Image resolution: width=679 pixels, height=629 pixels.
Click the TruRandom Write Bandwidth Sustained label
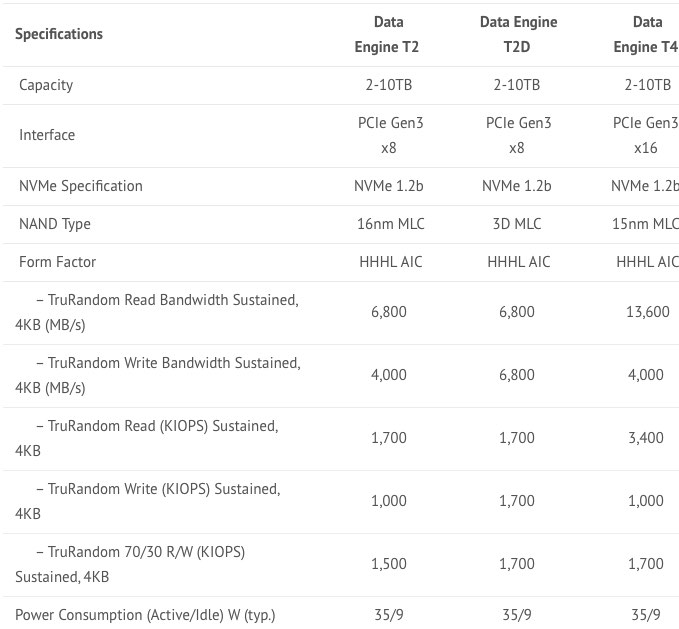(x=158, y=375)
